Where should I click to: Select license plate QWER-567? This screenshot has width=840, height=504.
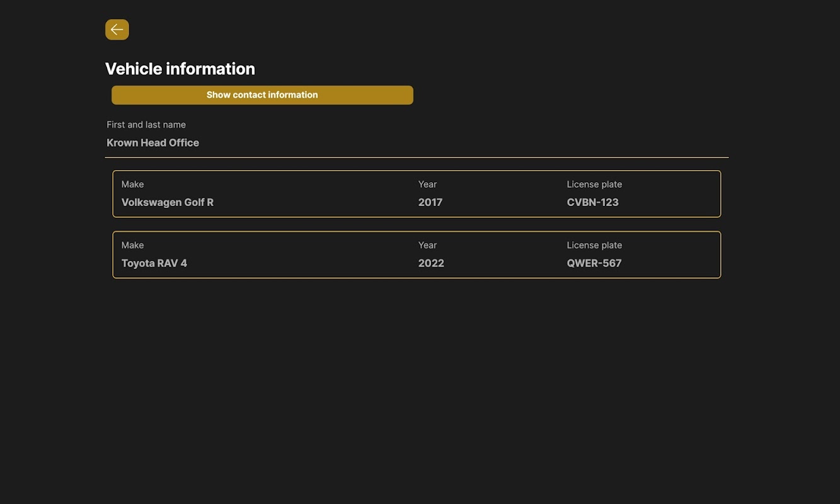[594, 263]
